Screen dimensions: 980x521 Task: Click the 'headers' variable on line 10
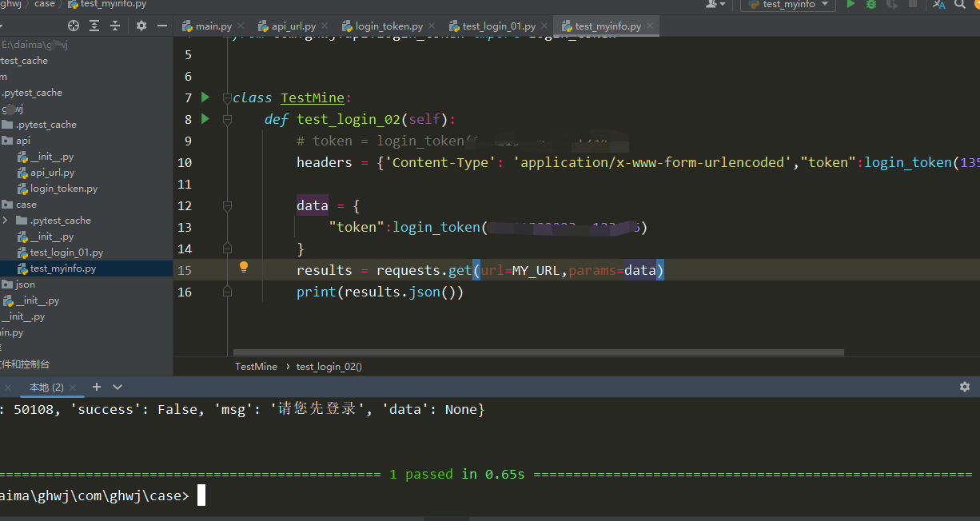pyautogui.click(x=324, y=162)
